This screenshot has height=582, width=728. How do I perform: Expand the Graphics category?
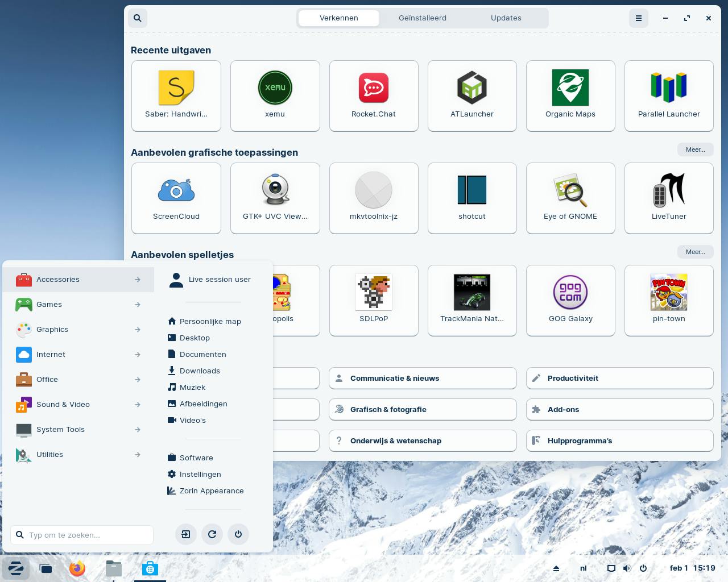coord(78,330)
